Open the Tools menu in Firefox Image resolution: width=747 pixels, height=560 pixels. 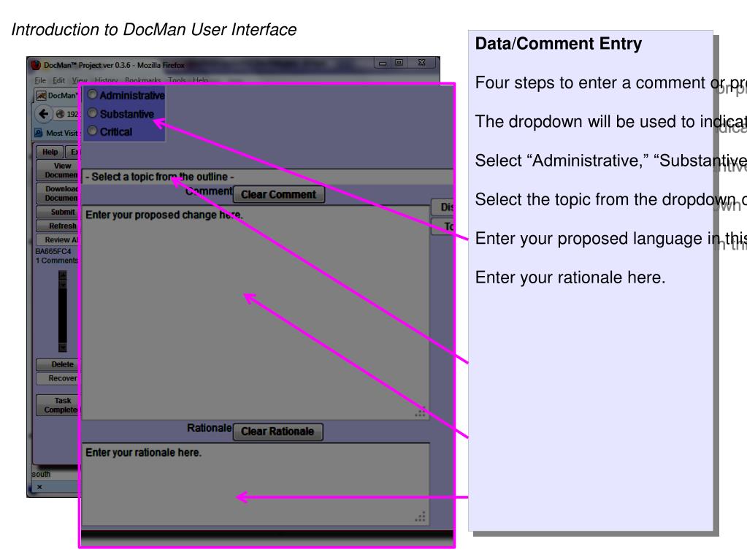click(177, 80)
